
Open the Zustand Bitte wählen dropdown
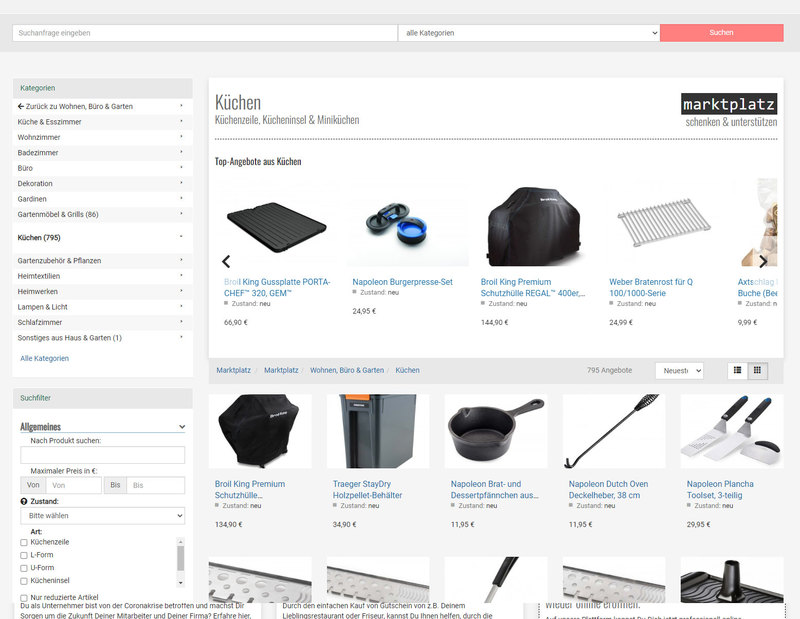tap(103, 516)
